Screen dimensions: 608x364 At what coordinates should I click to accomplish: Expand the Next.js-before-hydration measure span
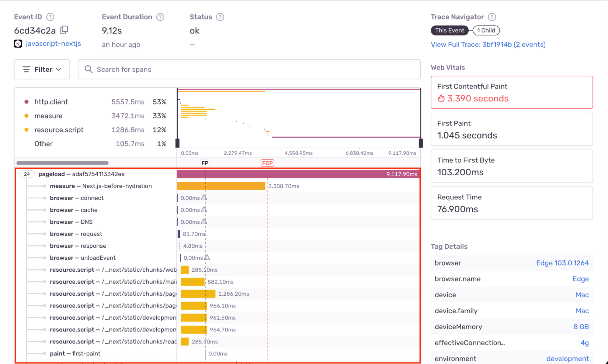pyautogui.click(x=45, y=186)
